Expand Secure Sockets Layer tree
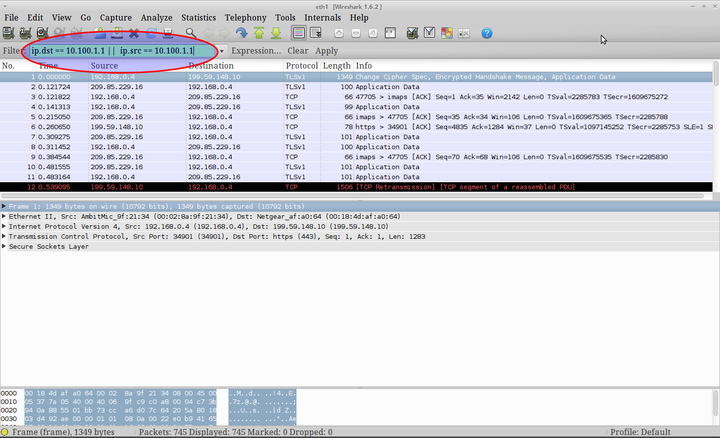This screenshot has width=720, height=438. point(4,247)
